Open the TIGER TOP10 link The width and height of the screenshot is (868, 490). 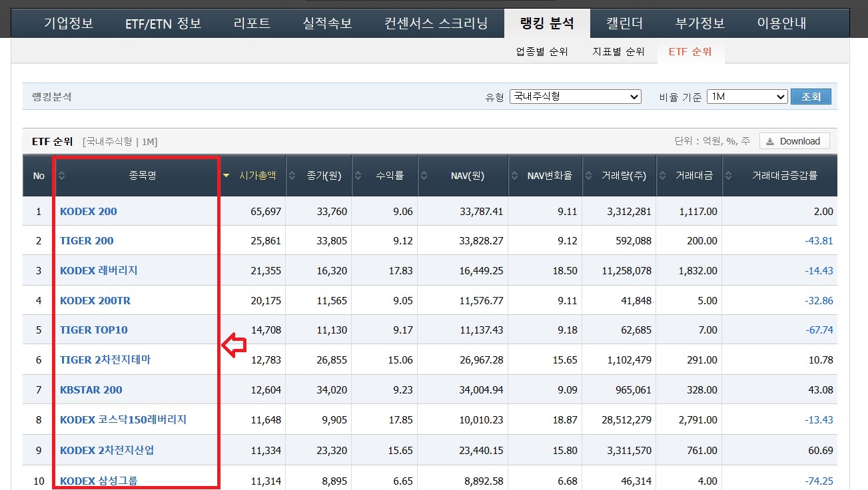(94, 330)
